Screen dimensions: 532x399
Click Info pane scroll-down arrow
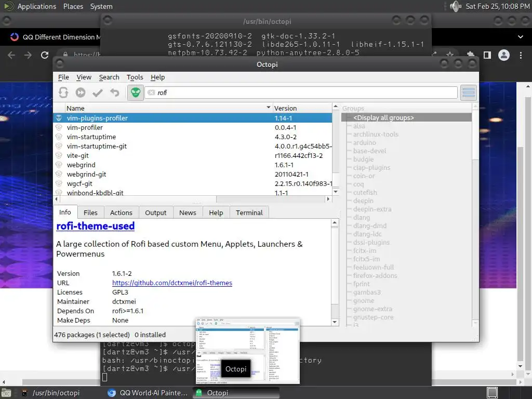point(335,322)
